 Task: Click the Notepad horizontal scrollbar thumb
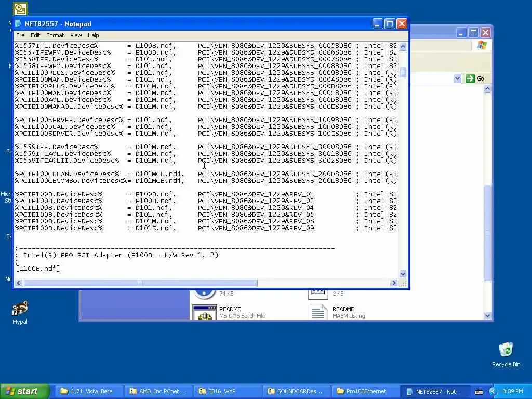(140, 283)
